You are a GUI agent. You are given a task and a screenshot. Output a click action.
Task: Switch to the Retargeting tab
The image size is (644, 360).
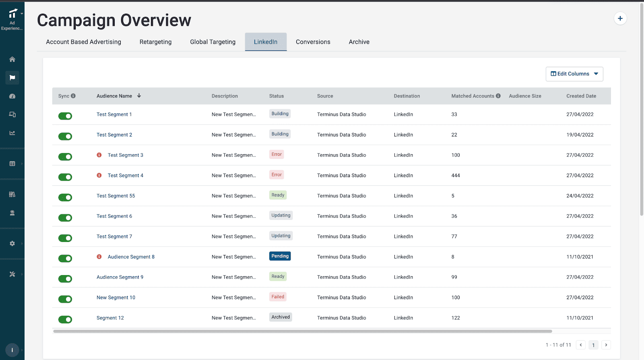[155, 42]
